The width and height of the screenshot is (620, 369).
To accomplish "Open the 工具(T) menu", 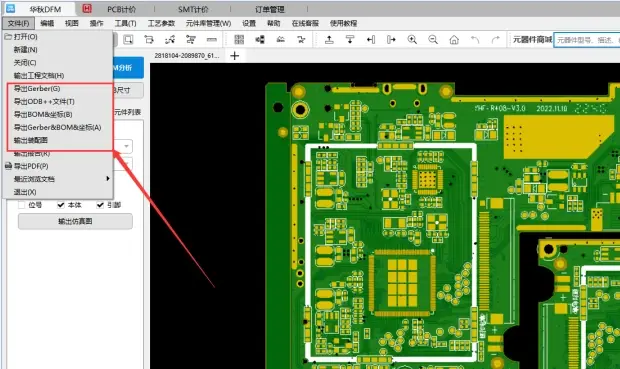I will [x=125, y=23].
